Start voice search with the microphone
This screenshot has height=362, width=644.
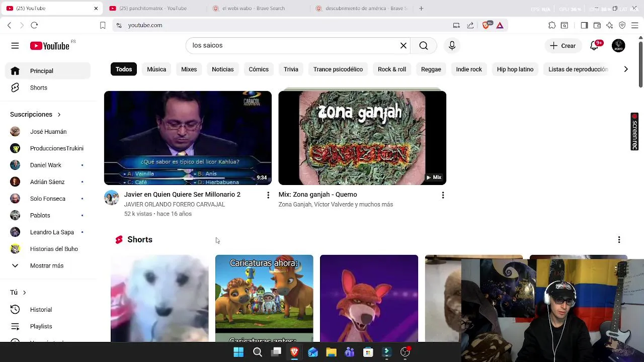[x=452, y=46]
